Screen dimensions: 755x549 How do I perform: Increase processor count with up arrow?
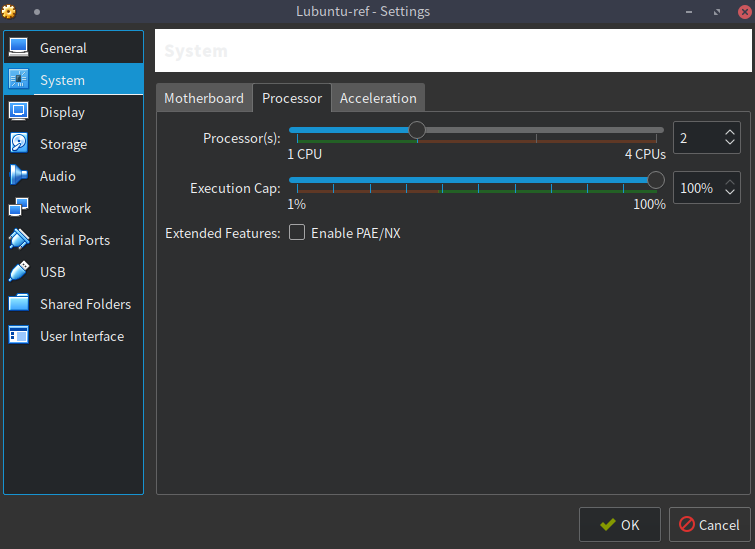tap(729, 132)
